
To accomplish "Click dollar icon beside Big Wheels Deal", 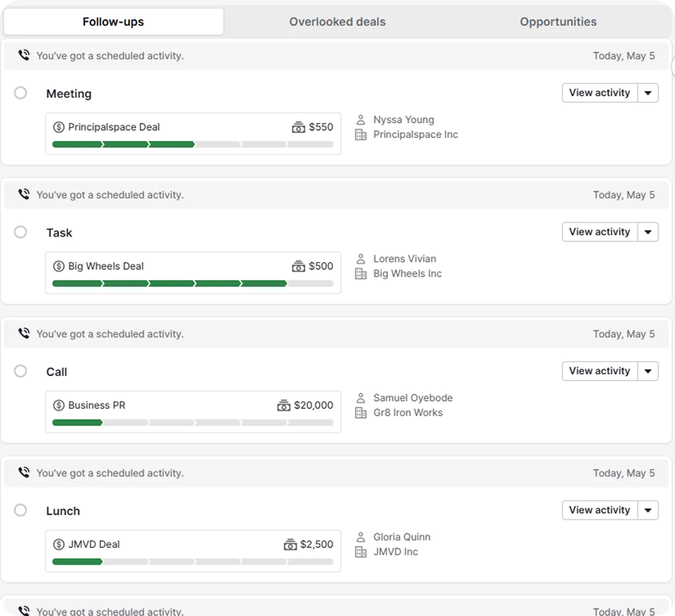I will 59,266.
